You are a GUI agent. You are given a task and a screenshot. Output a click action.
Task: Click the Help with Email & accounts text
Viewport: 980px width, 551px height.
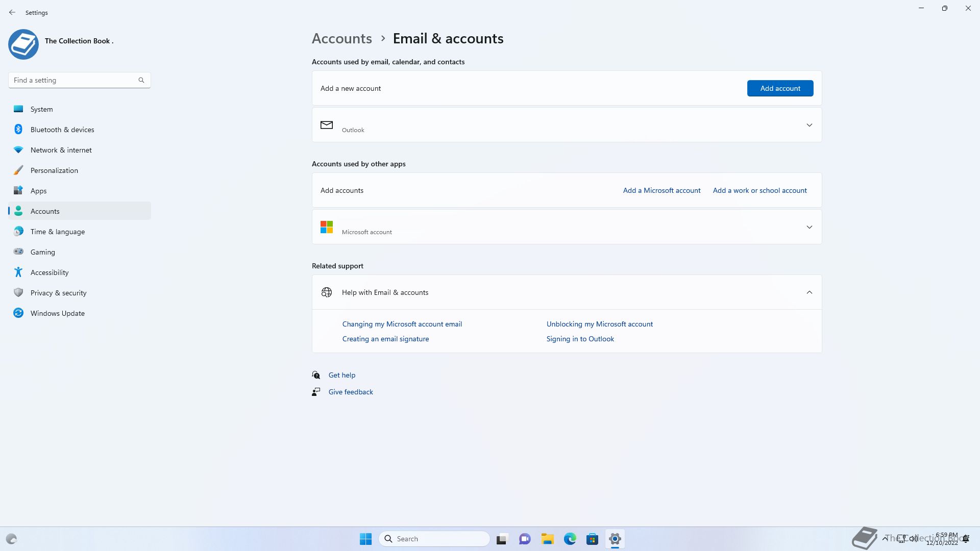point(385,292)
